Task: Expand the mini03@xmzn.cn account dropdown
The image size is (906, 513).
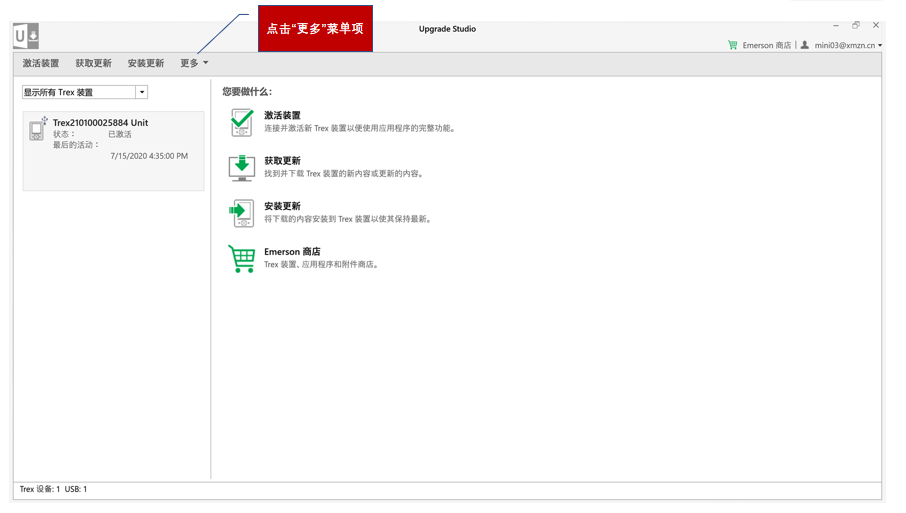Action: (880, 45)
